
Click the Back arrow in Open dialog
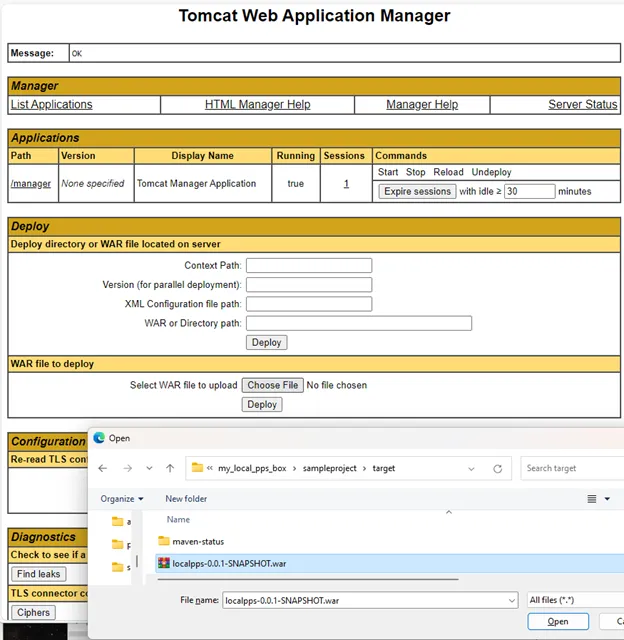pos(104,468)
